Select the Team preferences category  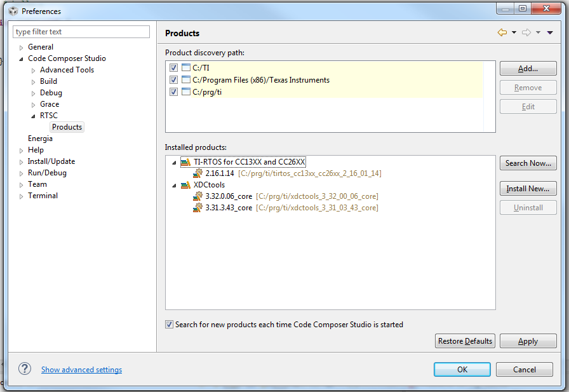pos(37,184)
